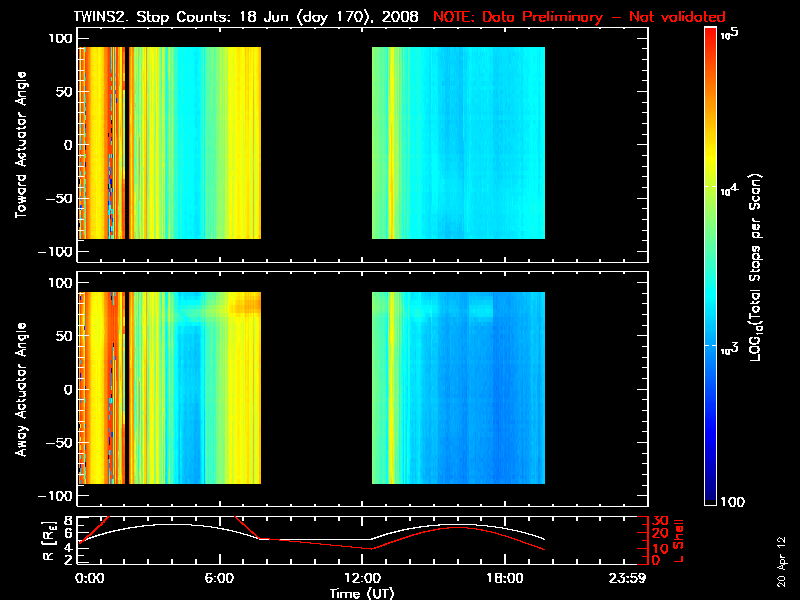Click the 0:00 time tick label
Viewport: 800px width, 600px height.
click(89, 579)
